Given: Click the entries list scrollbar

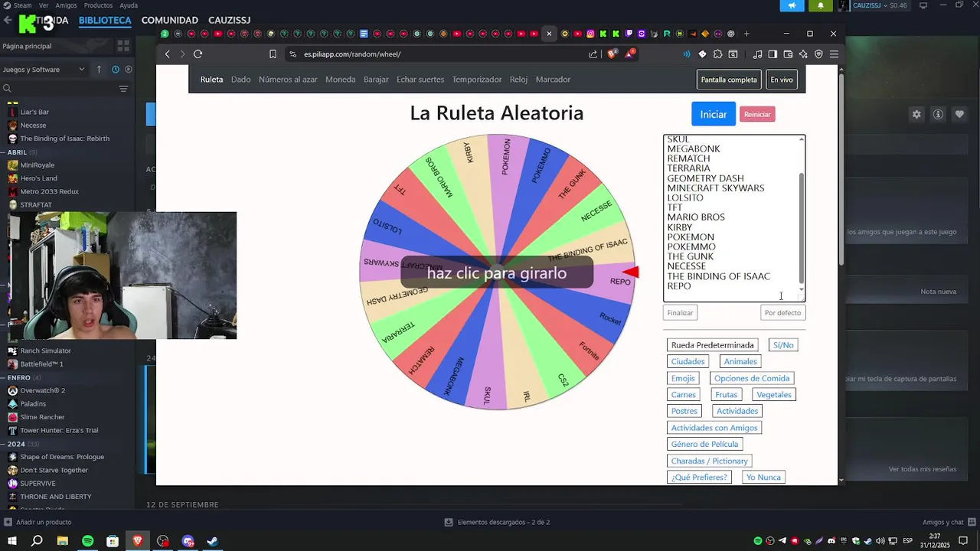Looking at the screenshot, I should point(802,227).
